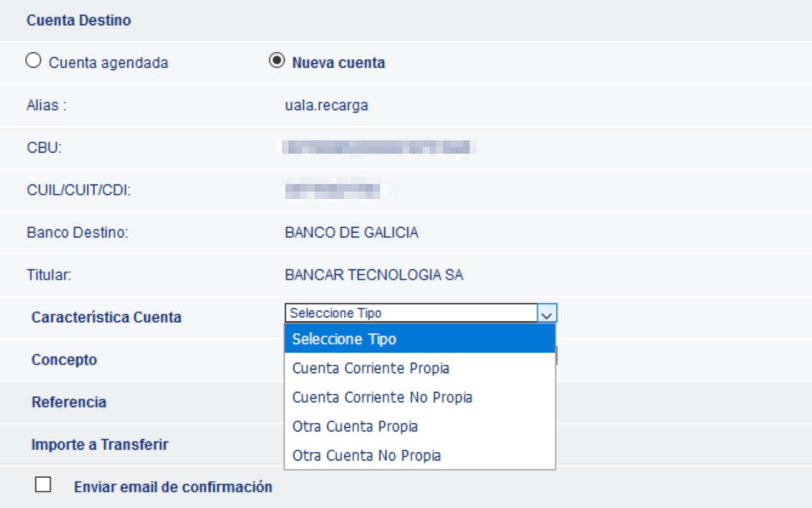Click the blurred CUIL/CUIT/CDI value
The height and width of the screenshot is (508, 812).
coord(335,190)
